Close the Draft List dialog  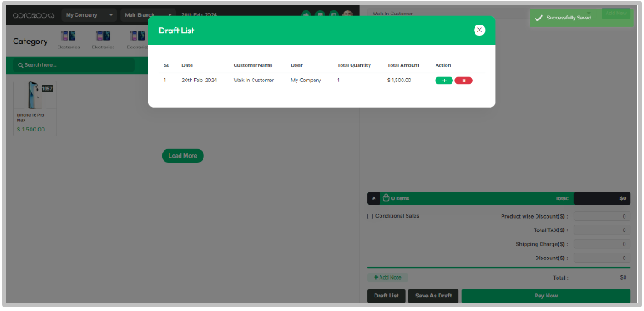(x=479, y=30)
